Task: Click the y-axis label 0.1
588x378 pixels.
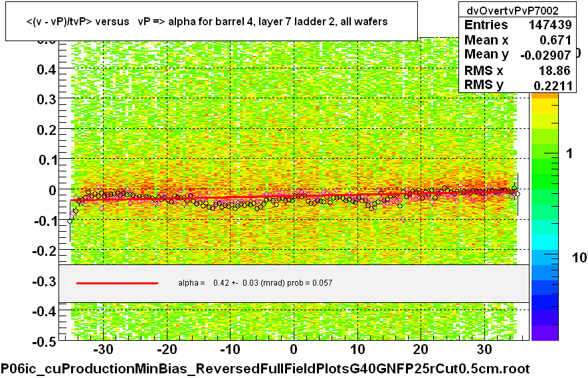Action: pos(47,160)
